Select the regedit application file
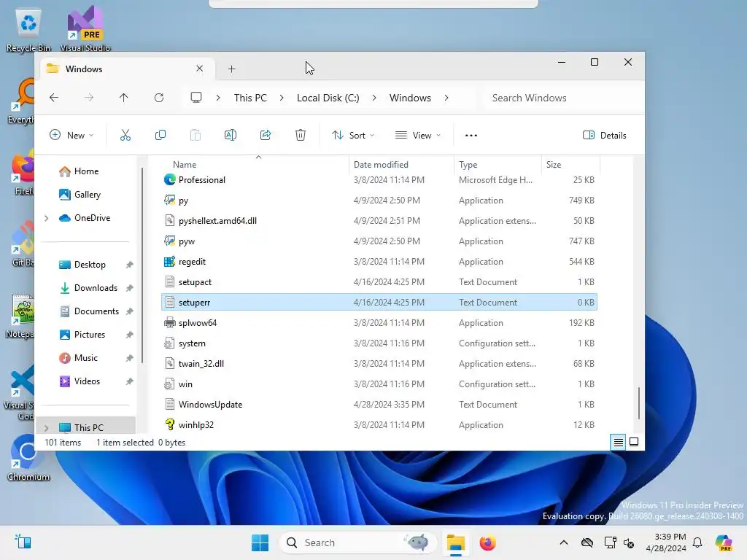Viewport: 747px width, 560px height. coord(379,262)
